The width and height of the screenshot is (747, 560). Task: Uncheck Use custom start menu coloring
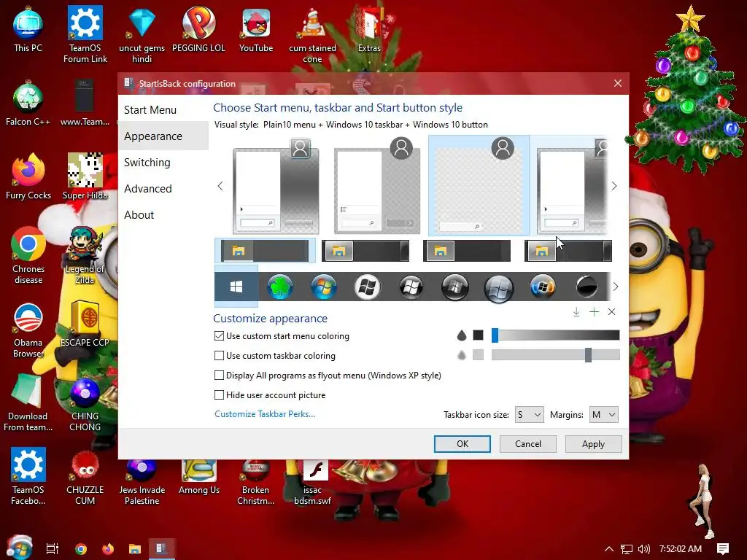click(x=219, y=335)
